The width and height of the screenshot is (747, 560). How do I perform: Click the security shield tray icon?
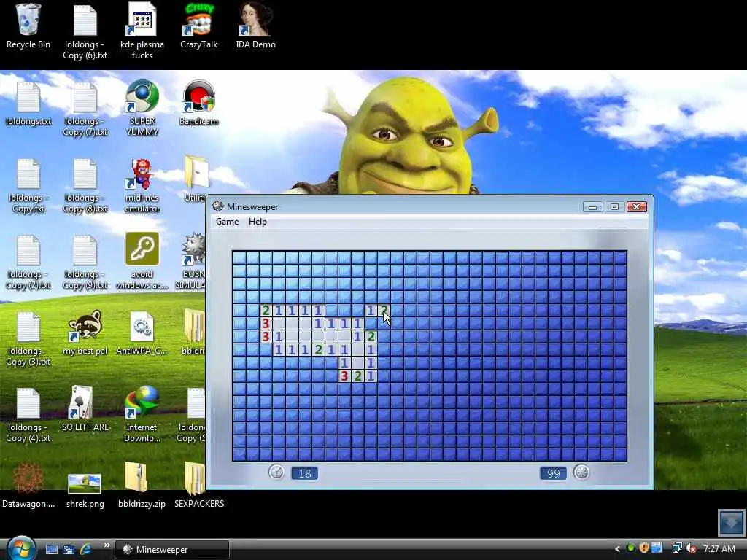pos(644,548)
